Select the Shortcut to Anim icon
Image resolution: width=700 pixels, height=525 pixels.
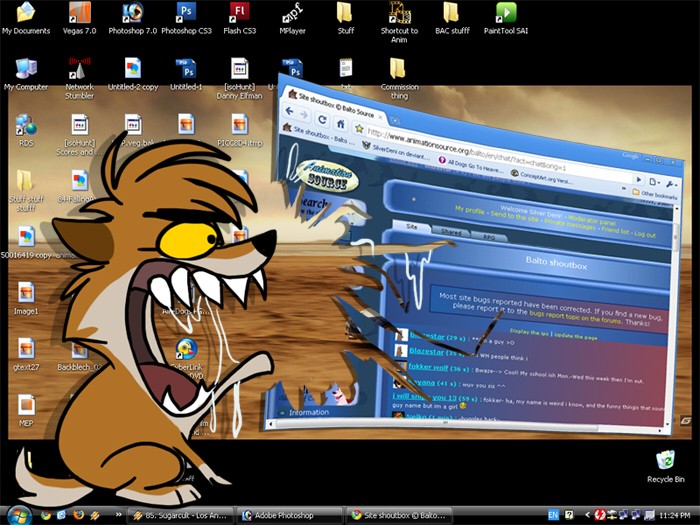click(399, 22)
